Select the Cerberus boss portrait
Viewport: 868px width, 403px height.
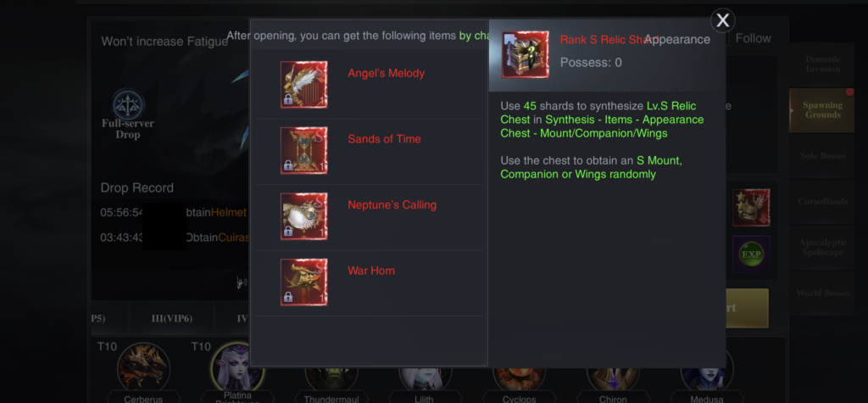[143, 368]
